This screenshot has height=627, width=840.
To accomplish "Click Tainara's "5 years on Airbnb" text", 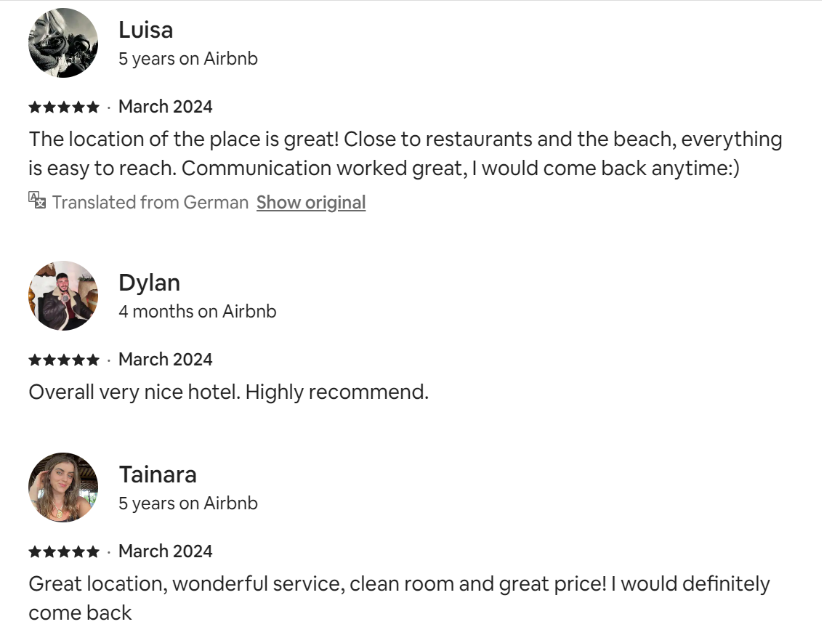I will (x=188, y=503).
